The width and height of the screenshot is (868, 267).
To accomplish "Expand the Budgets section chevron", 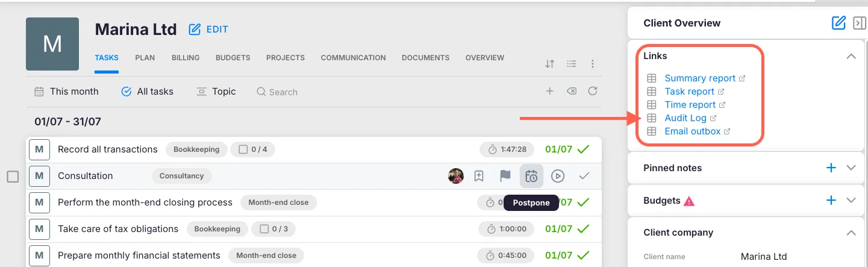I will tap(851, 201).
